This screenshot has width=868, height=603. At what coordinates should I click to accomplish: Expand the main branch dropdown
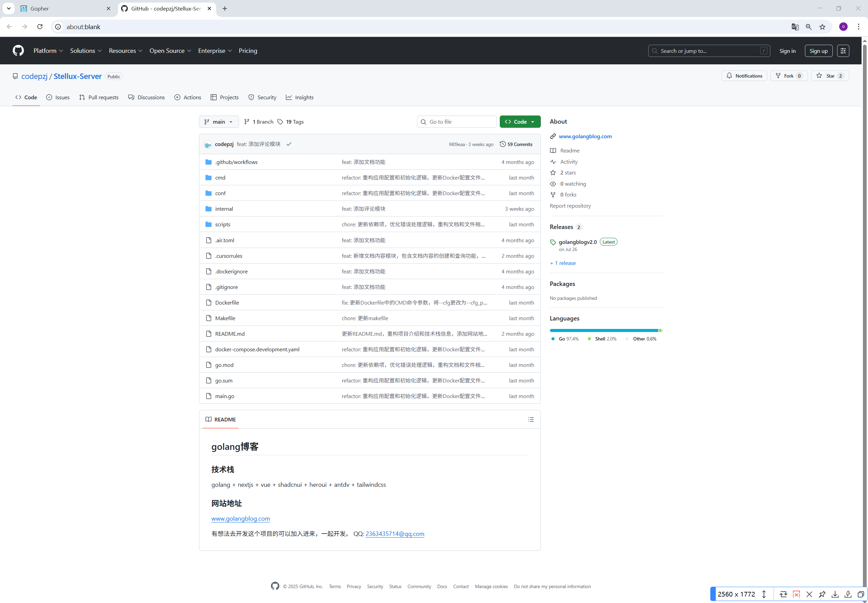tap(218, 122)
